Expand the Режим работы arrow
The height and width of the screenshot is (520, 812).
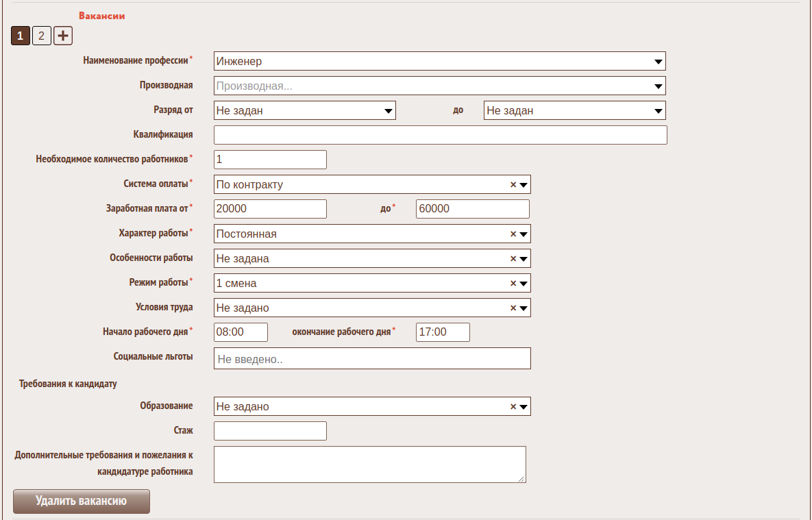524,284
